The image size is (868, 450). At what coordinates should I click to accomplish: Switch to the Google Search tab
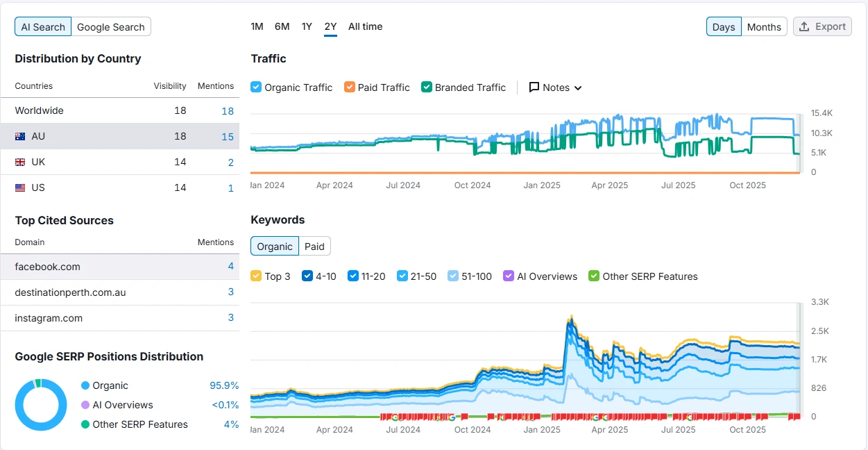(110, 27)
